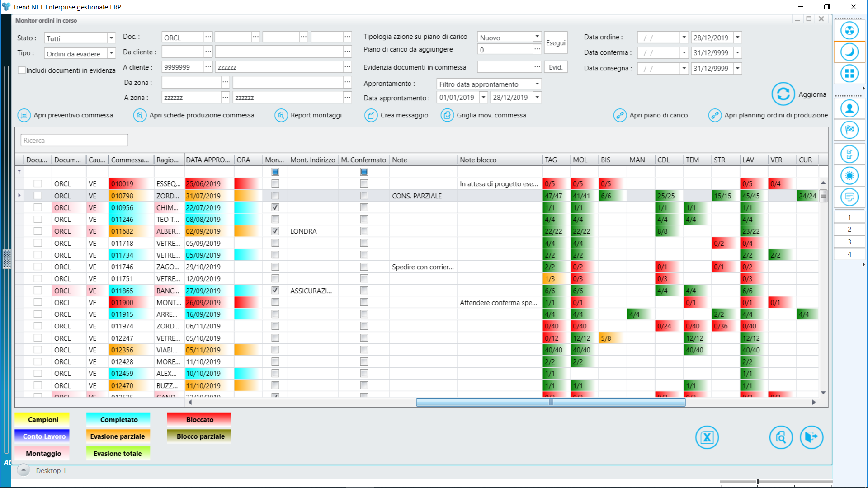Expand Filtro data approntamento dropdown
The width and height of the screenshot is (868, 488).
click(537, 84)
